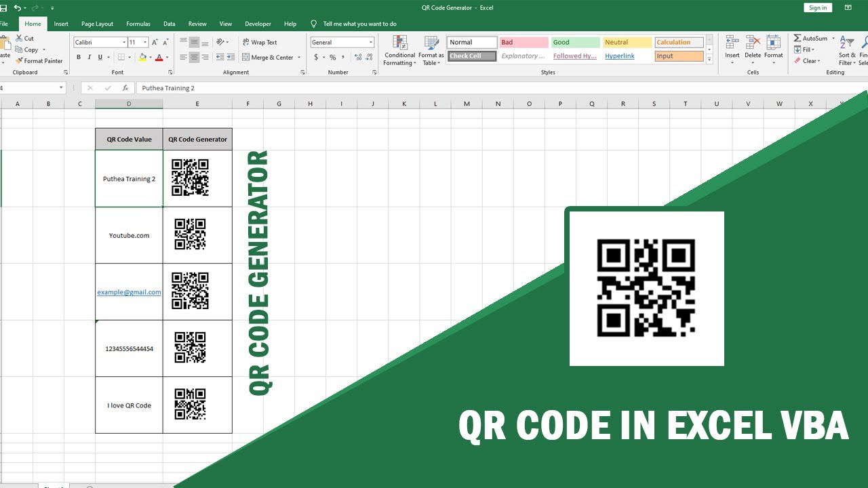Open the Page Layout tab
The height and width of the screenshot is (488, 868).
(98, 24)
